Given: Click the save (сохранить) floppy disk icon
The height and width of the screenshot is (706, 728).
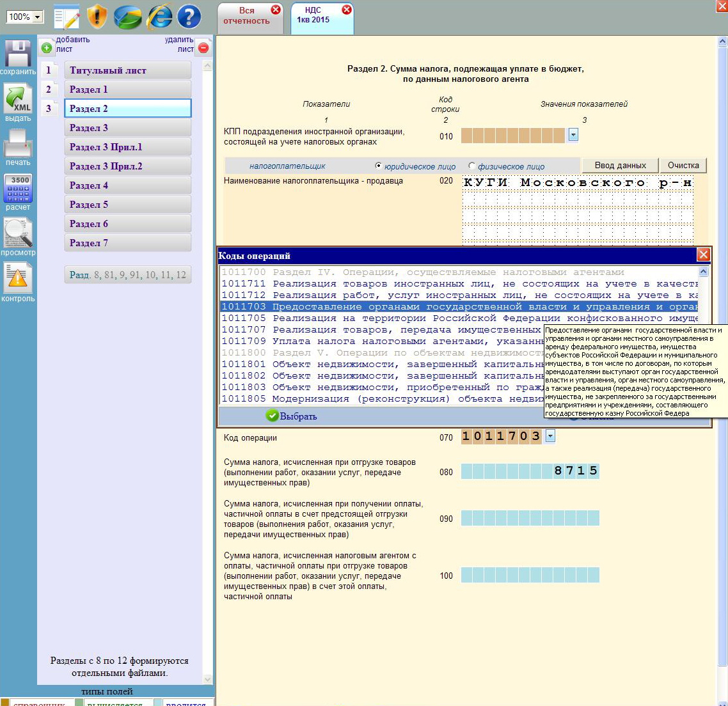Looking at the screenshot, I should [x=17, y=54].
